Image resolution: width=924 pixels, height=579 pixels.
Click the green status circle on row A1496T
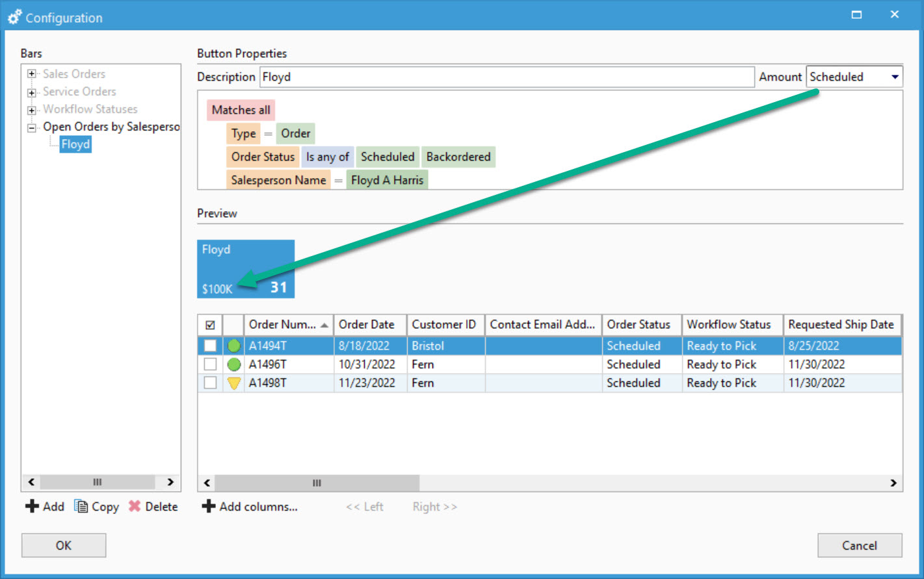tap(233, 364)
